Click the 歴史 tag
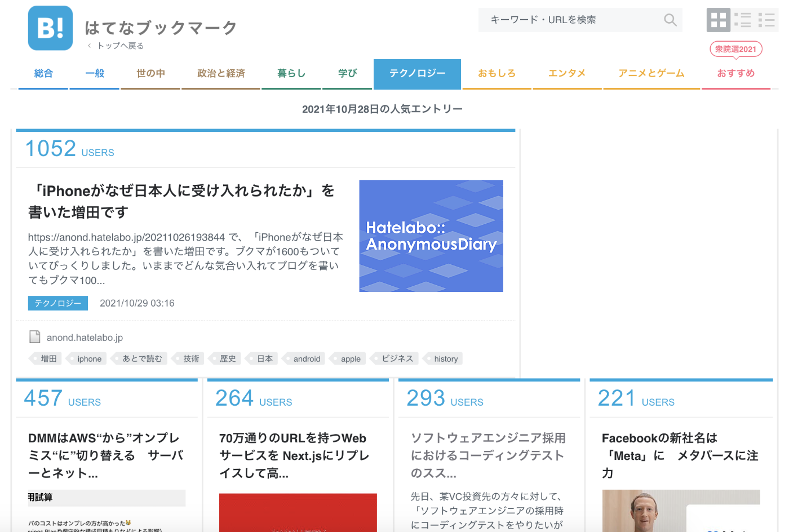Viewport: 789px width, 532px height. pos(224,358)
